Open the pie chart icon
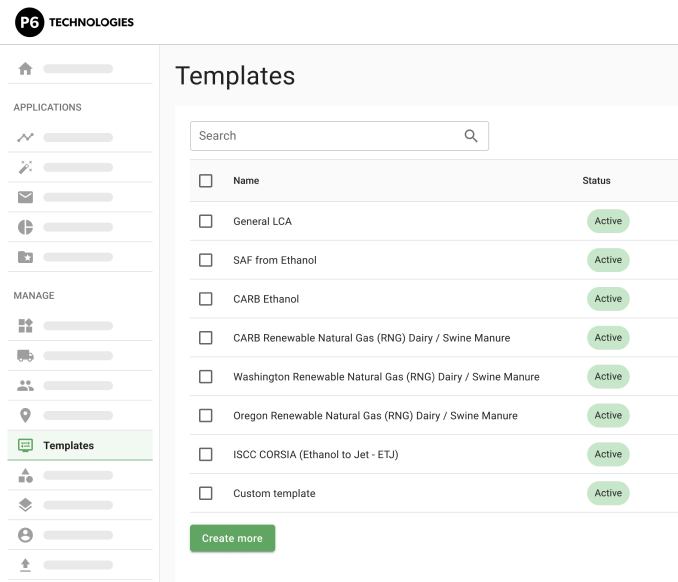Viewport: 678px width, 582px height. pos(25,227)
